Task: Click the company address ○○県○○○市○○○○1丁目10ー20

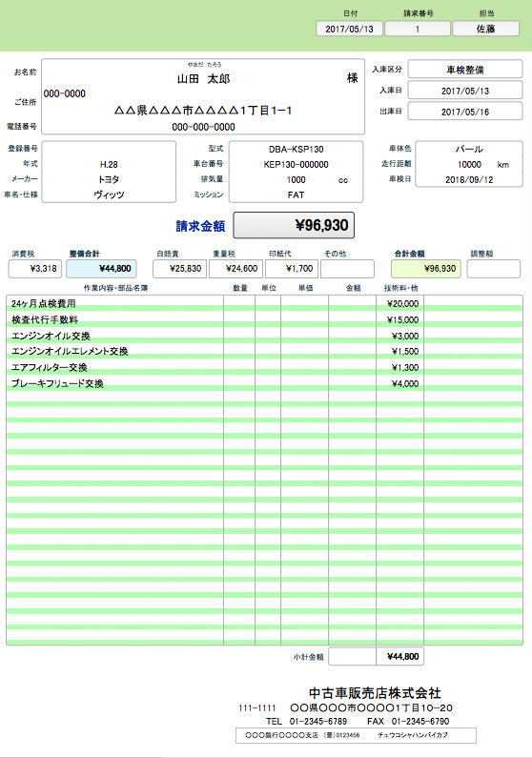Action: click(x=371, y=708)
